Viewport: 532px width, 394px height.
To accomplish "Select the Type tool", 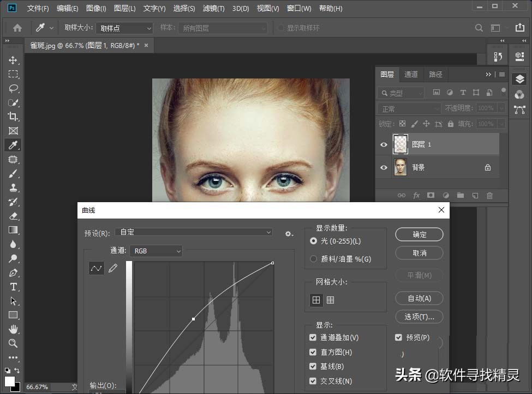I will tap(13, 287).
